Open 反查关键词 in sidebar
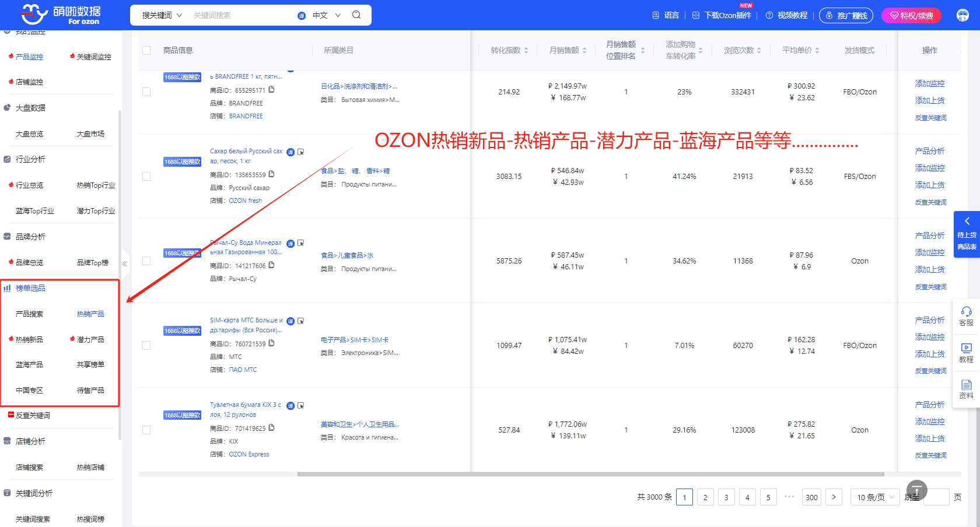 coord(33,415)
